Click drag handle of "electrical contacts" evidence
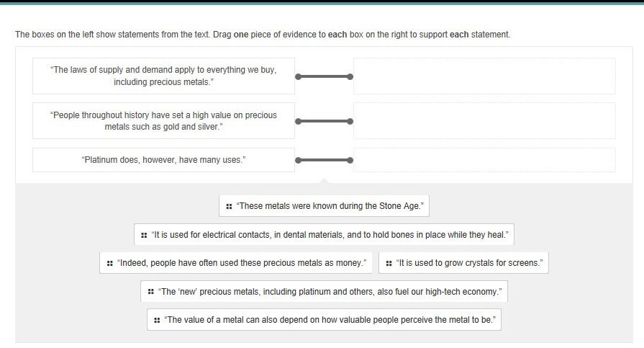The height and width of the screenshot is (348, 644). click(x=144, y=235)
